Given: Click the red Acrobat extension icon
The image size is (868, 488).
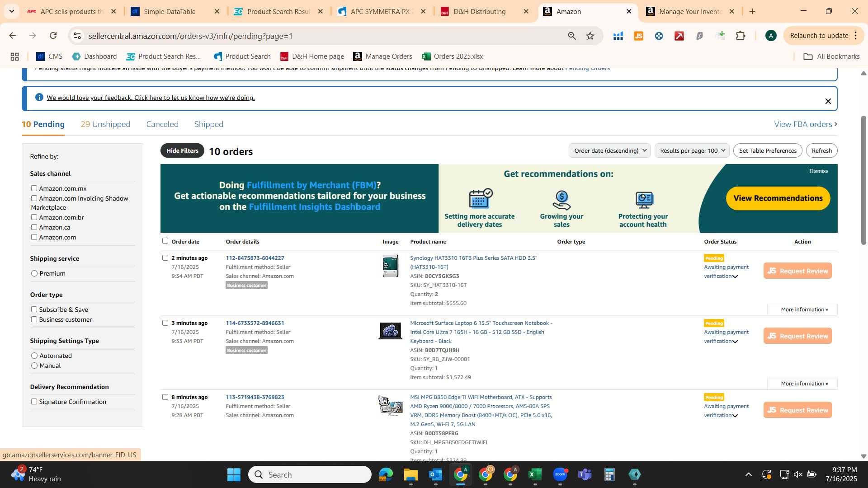Looking at the screenshot, I should click(679, 36).
